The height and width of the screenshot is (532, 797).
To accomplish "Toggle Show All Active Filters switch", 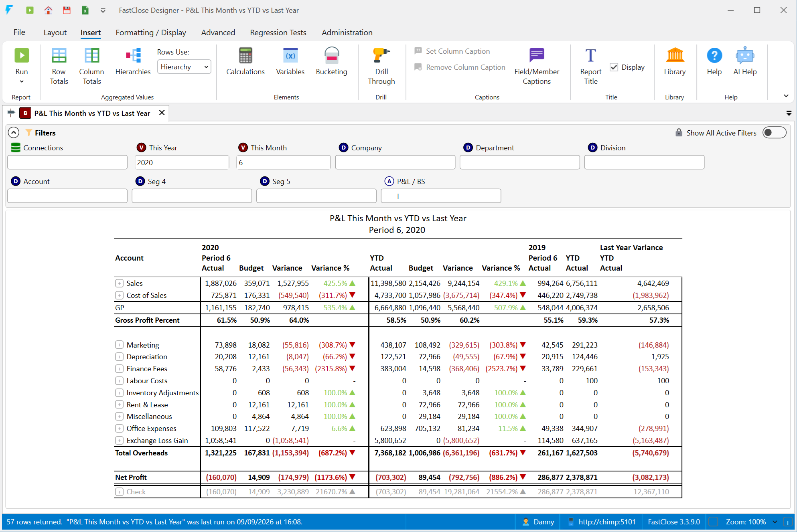I will pos(774,133).
